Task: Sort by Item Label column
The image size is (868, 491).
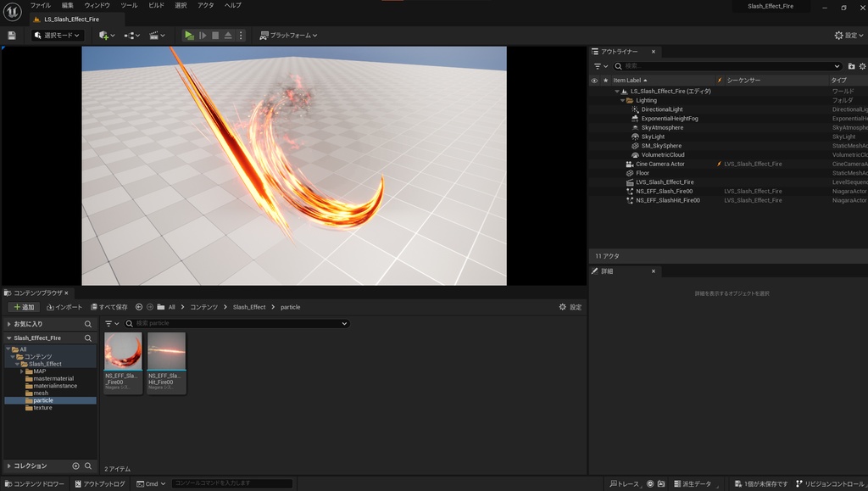Action: point(630,81)
